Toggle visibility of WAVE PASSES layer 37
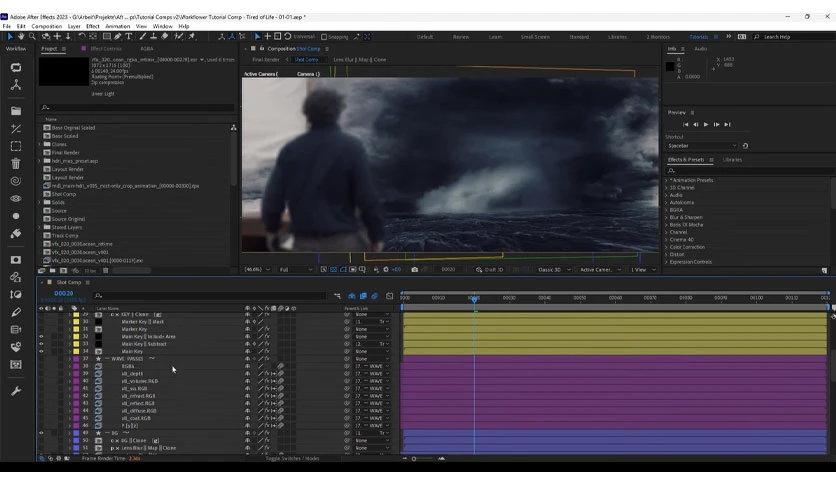Screen dimensions: 836x484 [x=41, y=359]
